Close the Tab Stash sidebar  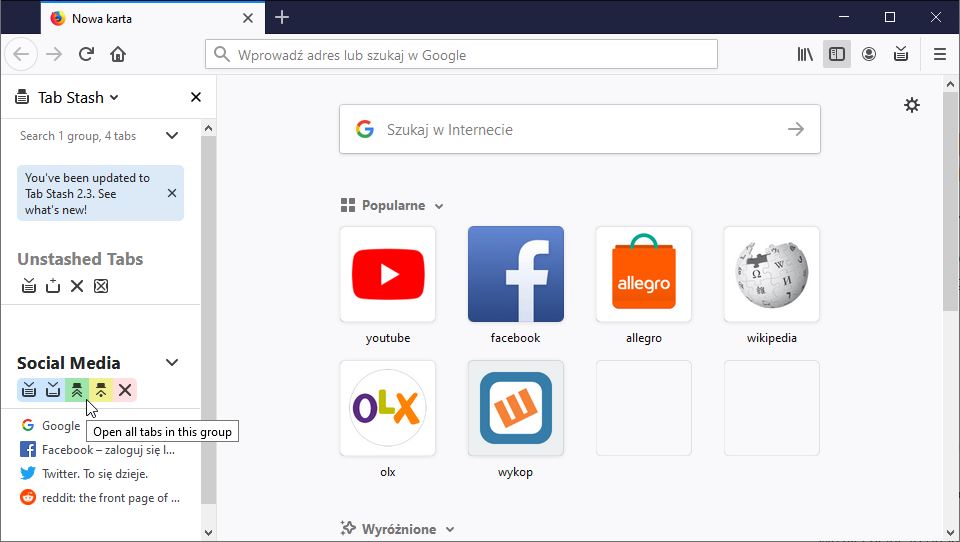[x=196, y=97]
